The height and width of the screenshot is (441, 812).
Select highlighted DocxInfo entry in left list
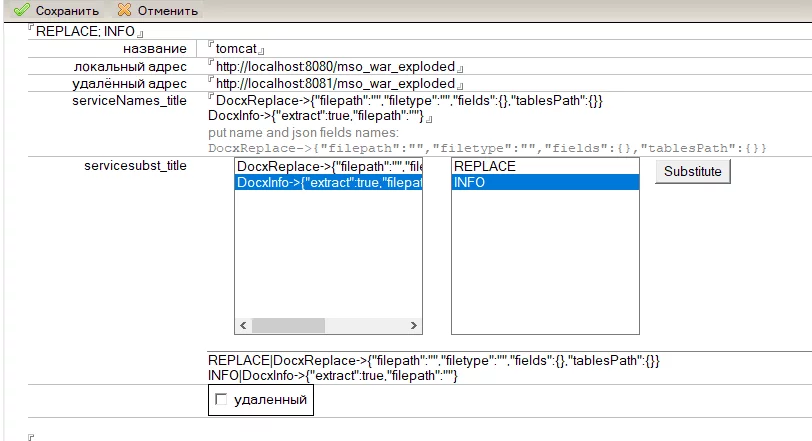[x=329, y=182]
